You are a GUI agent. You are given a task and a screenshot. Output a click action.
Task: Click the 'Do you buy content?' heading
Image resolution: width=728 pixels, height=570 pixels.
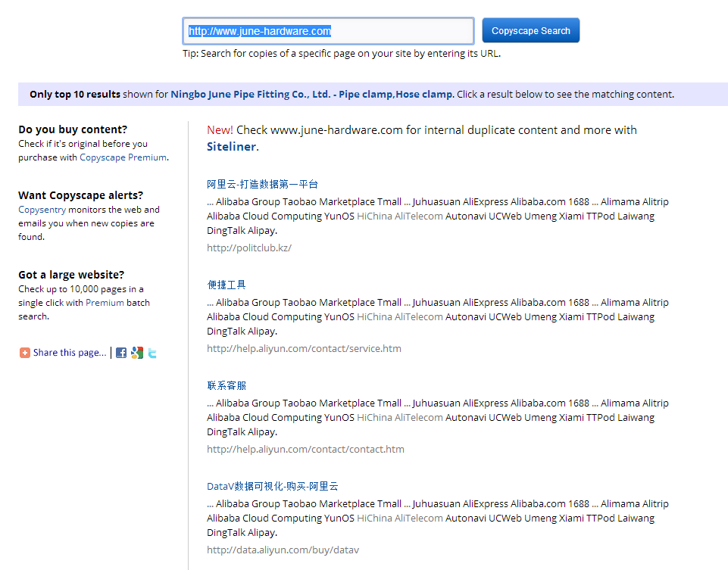point(73,129)
